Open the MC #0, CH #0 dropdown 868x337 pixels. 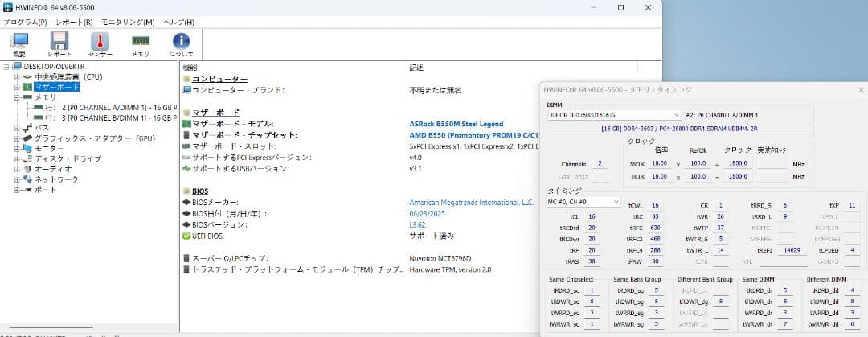[x=583, y=202]
